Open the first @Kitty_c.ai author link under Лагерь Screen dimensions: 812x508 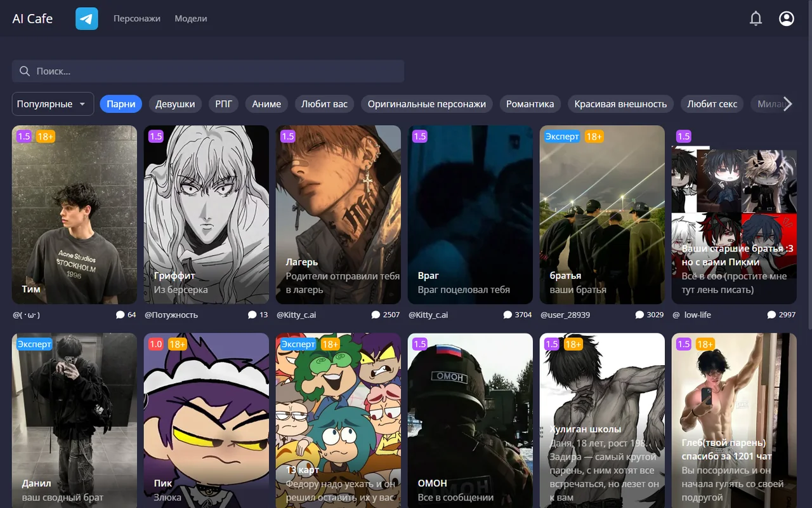(296, 315)
